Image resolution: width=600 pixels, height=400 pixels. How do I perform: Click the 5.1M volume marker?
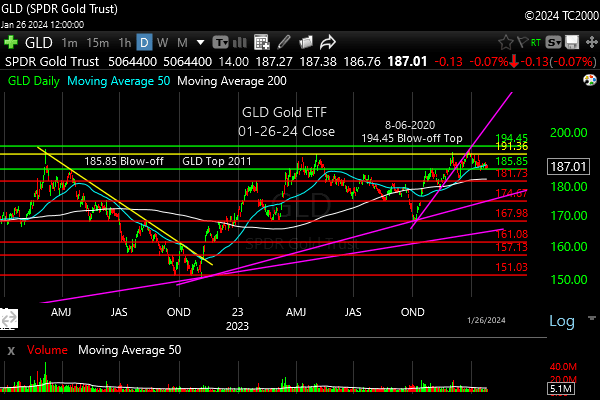(x=561, y=389)
